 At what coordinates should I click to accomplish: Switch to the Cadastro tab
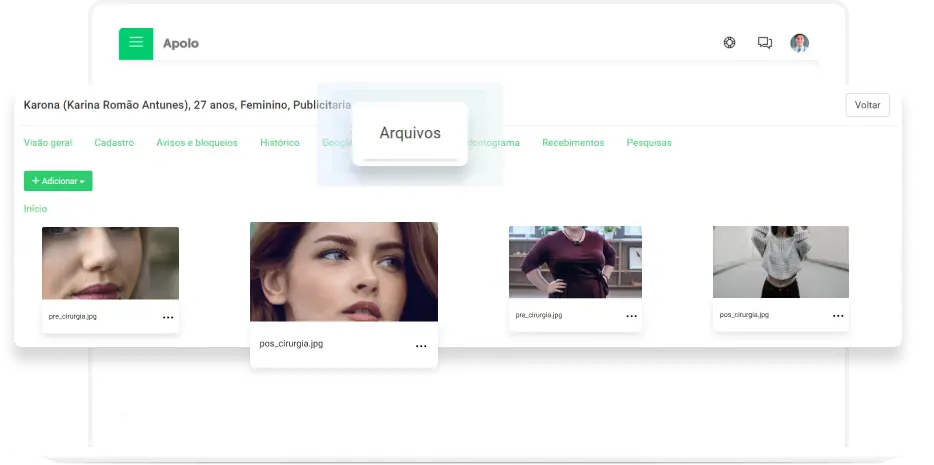pyautogui.click(x=114, y=143)
